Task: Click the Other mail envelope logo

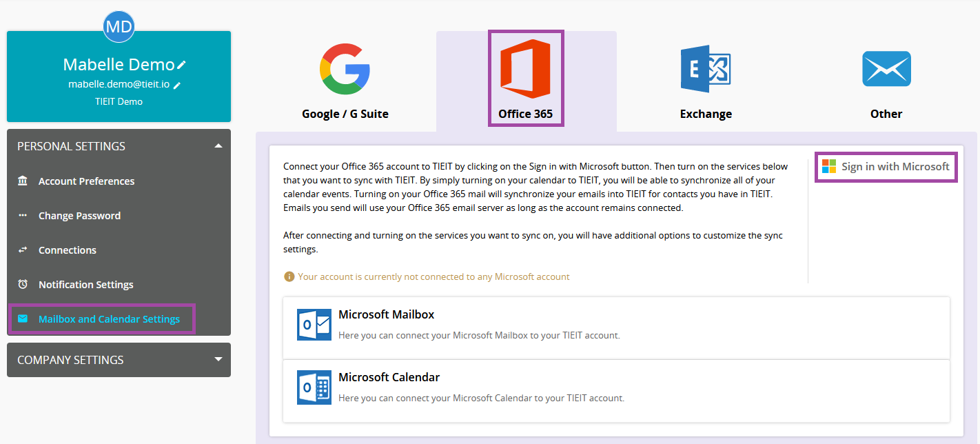Action: [886, 69]
